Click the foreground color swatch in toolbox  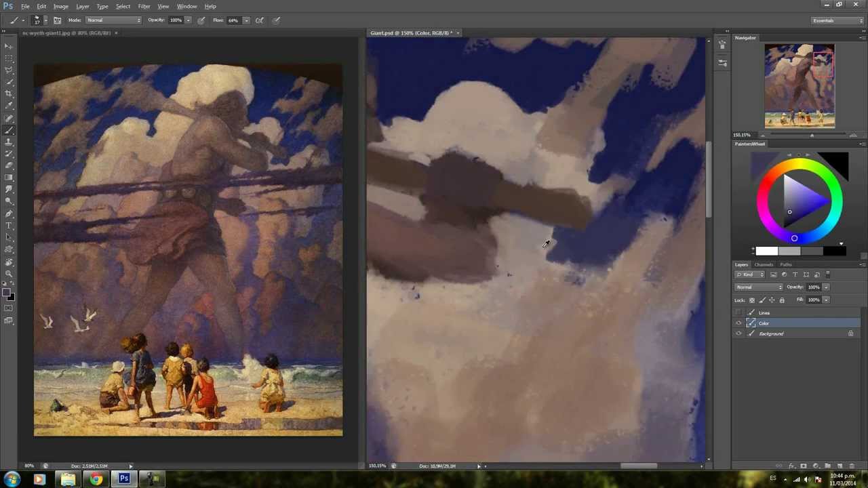(x=6, y=292)
